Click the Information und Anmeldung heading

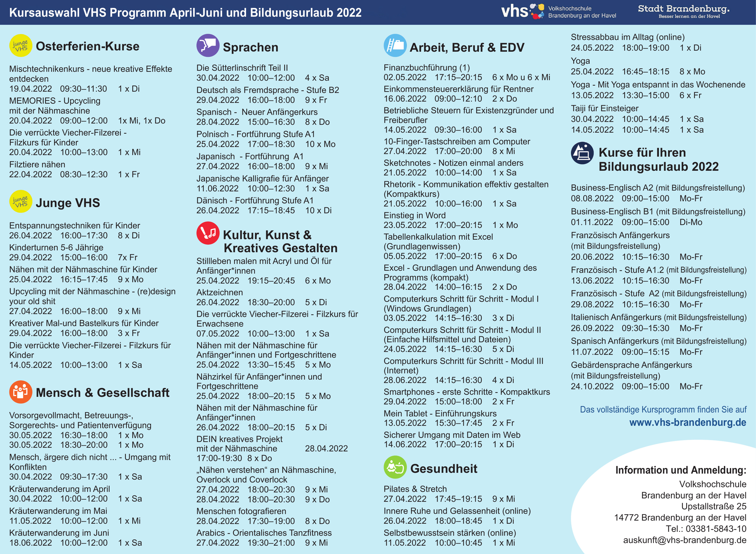coord(681,470)
